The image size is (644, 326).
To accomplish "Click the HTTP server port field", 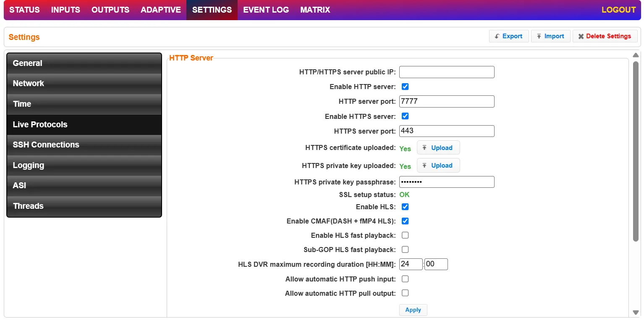I will point(447,102).
